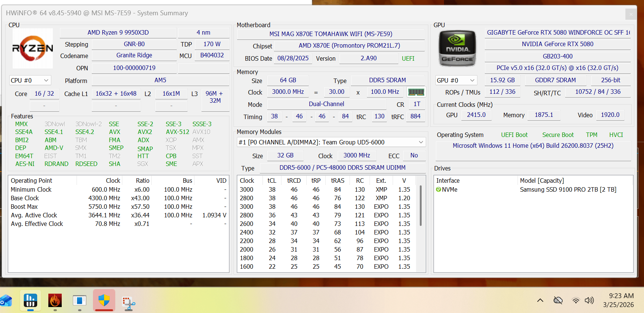Click the Dual-Channel mode field
Screen dimensions: 644x313
coord(326,104)
